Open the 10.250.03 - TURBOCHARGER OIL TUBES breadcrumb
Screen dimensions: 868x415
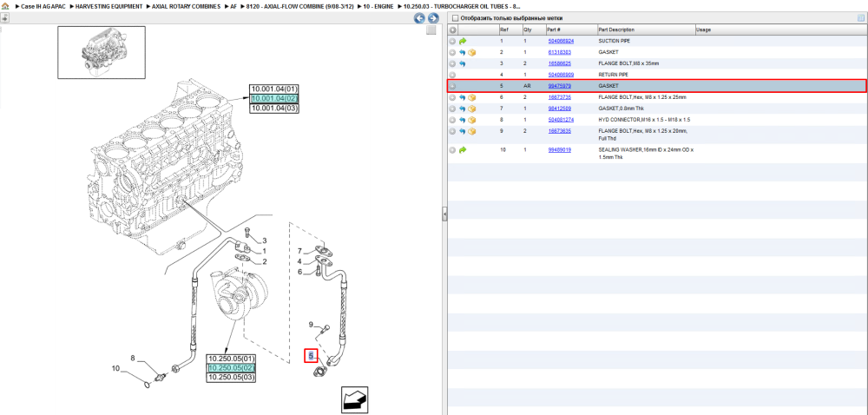point(463,6)
